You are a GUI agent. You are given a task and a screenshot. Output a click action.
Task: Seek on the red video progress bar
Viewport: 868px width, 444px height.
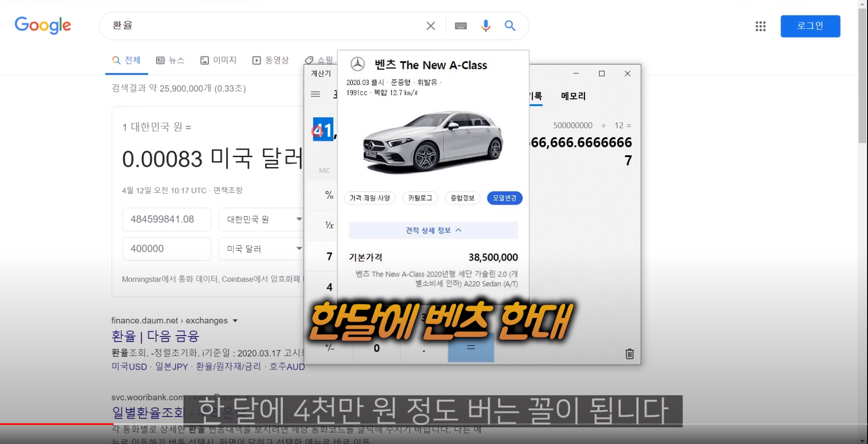pos(57,424)
